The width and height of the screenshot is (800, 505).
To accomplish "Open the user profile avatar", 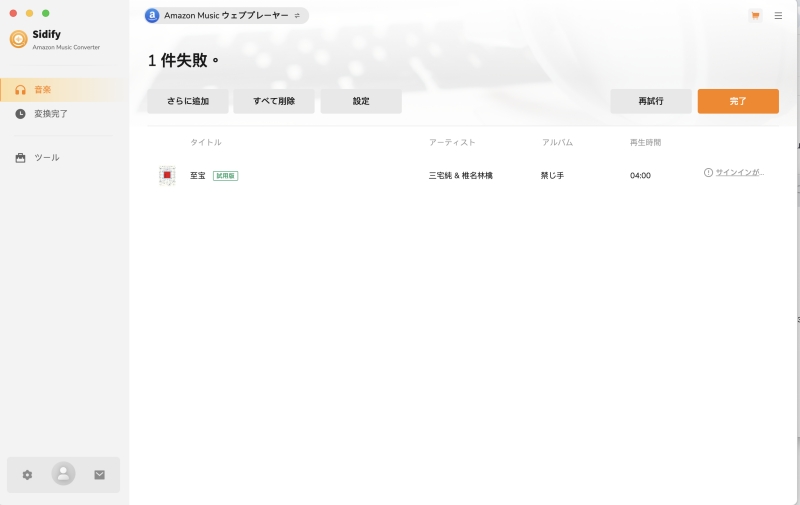I will tap(63, 474).
